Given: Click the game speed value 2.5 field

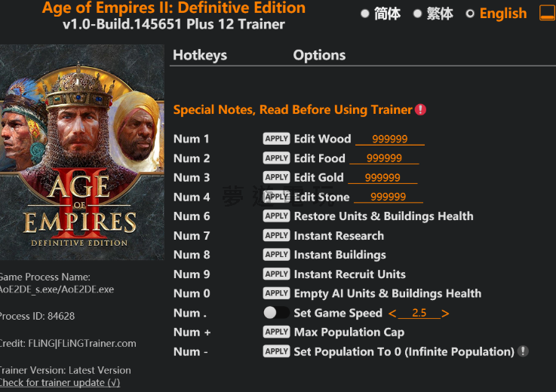Looking at the screenshot, I should tap(419, 313).
